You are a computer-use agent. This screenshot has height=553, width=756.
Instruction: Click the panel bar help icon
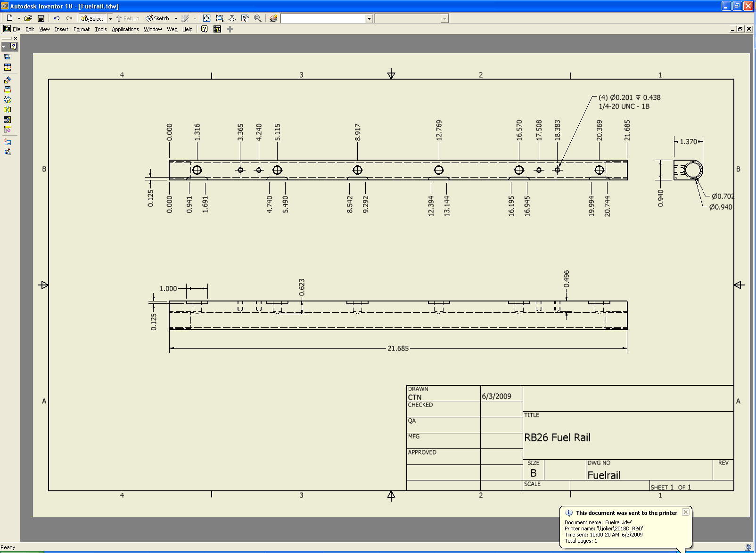point(14,46)
